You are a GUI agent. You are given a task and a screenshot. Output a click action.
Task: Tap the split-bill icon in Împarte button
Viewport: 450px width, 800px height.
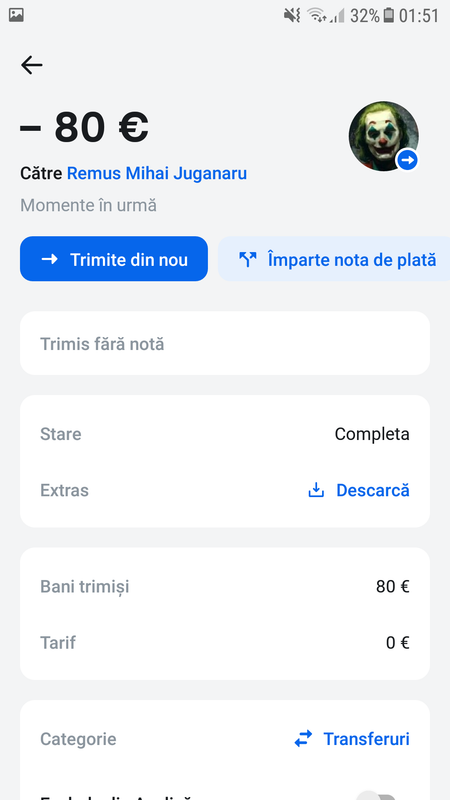[x=247, y=260]
